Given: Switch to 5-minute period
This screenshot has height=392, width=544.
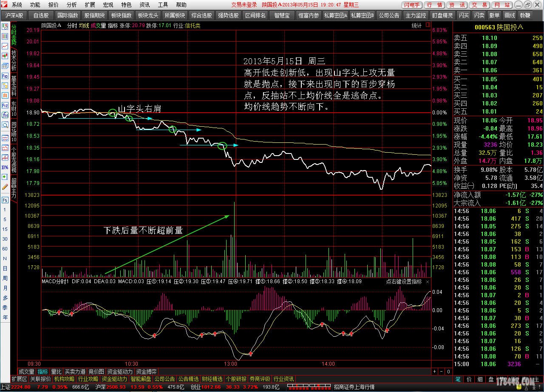Looking at the screenshot, I should [x=5, y=219].
